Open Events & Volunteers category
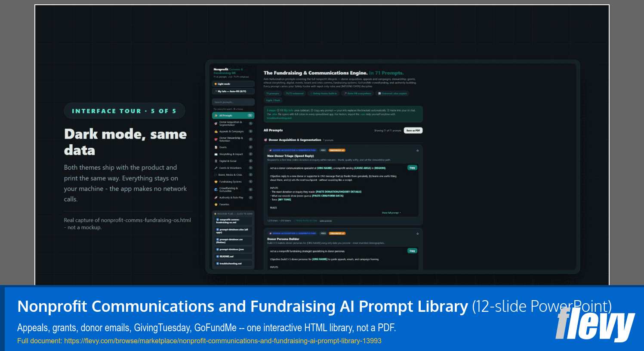This screenshot has height=351, width=644. coord(233,168)
